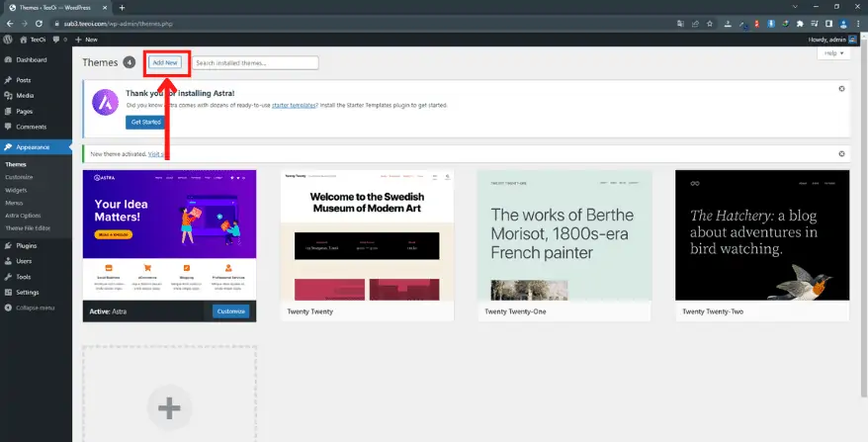
Task: Select the Twenty Twenty-One theme thumbnail
Action: 564,235
